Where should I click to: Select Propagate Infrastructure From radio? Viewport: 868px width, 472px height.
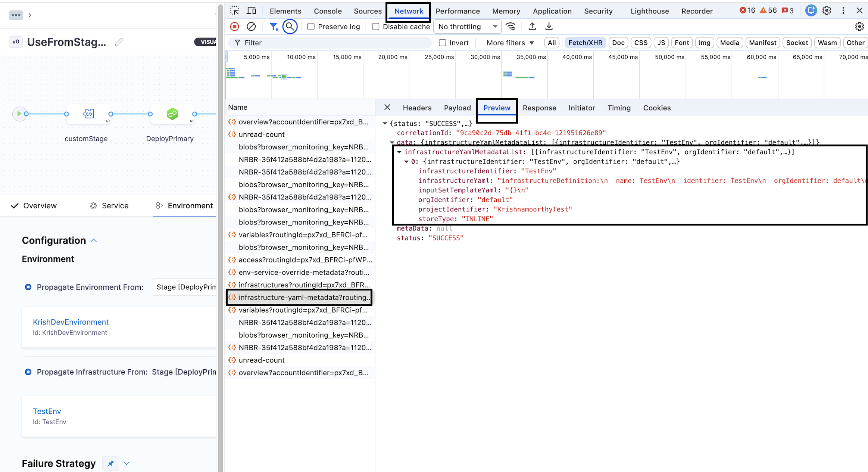coord(28,372)
